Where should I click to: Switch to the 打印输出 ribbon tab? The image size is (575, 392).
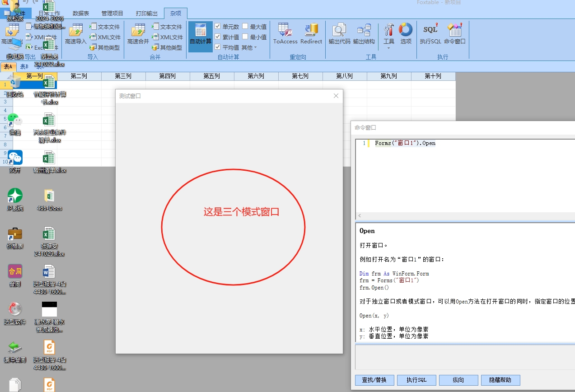(147, 13)
